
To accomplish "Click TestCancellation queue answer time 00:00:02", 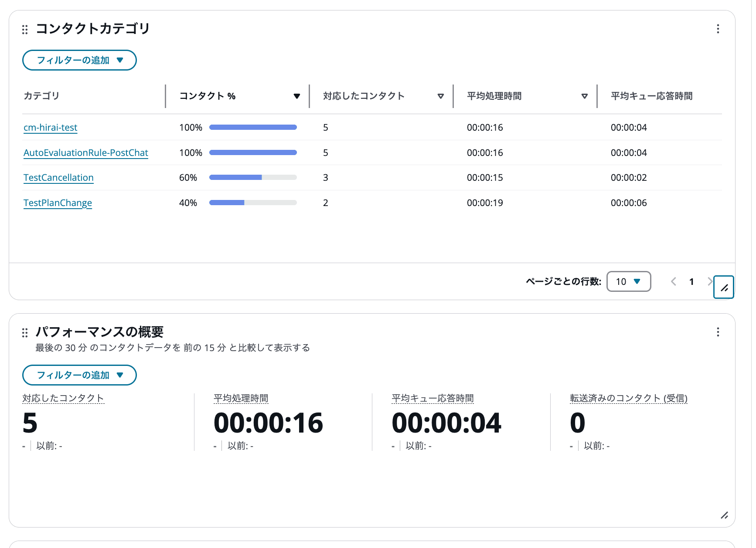I will click(x=629, y=178).
